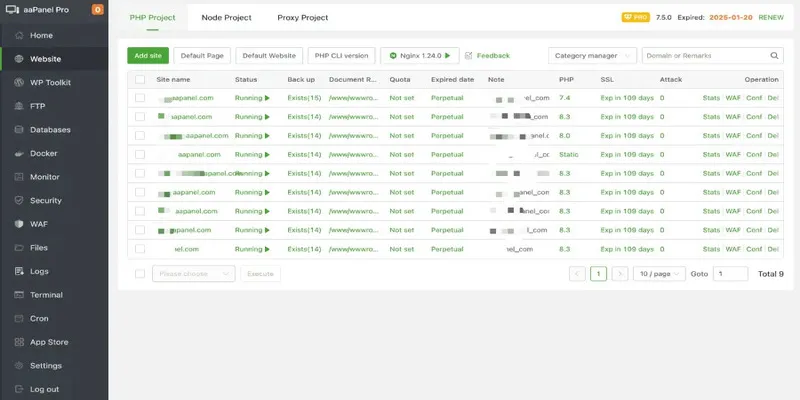Toggle the select-all checkbox in table header
Screen dimensions: 800x400
click(140, 79)
